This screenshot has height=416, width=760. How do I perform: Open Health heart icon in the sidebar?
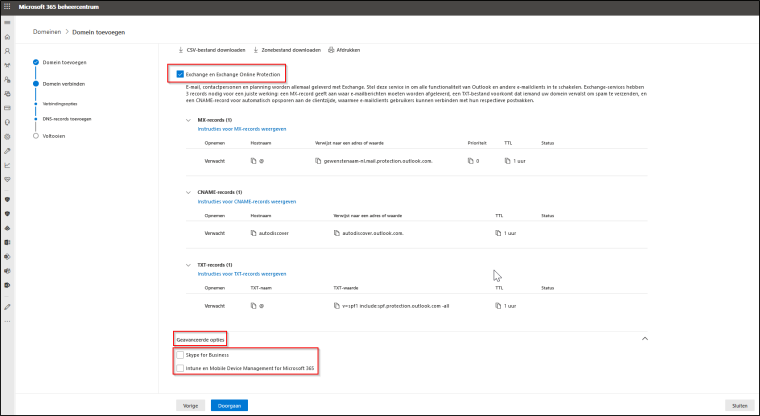pos(7,179)
